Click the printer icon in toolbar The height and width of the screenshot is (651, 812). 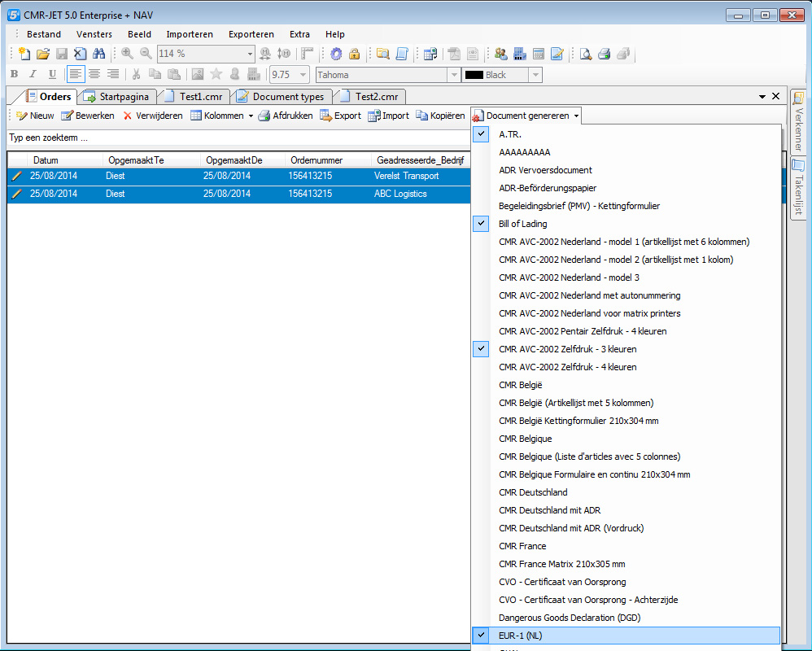605,55
